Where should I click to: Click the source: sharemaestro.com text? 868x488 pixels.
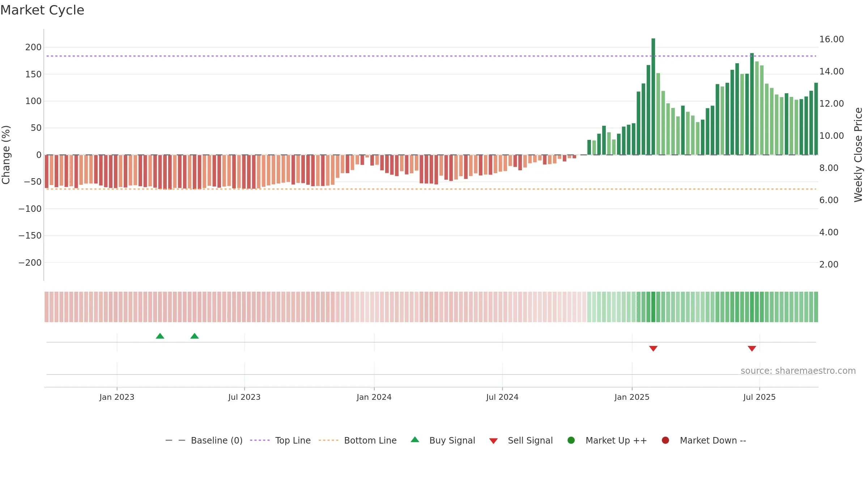tap(798, 371)
